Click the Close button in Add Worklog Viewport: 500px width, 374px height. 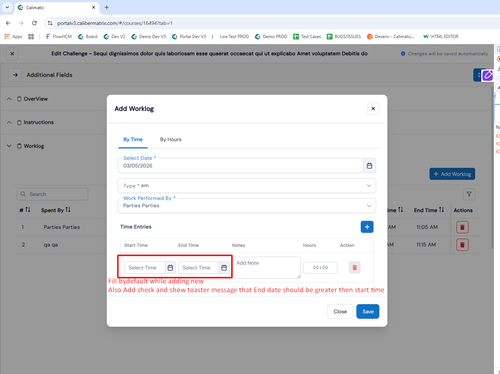pyautogui.click(x=340, y=312)
